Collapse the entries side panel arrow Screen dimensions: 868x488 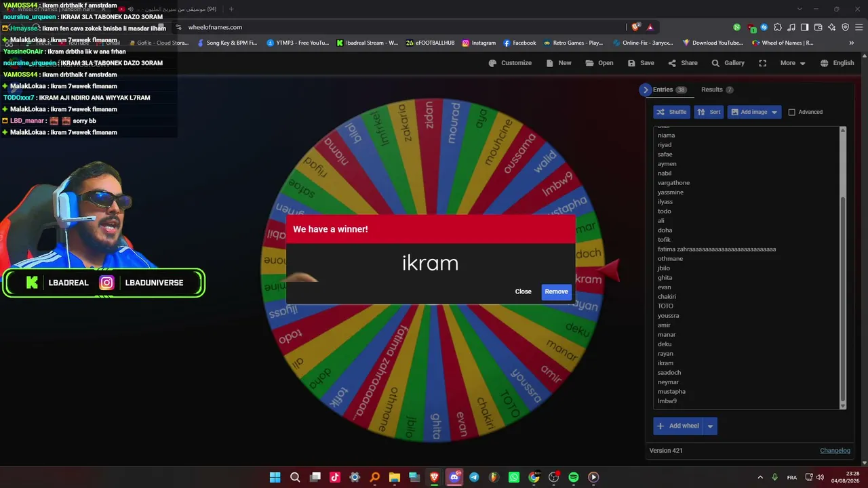click(x=645, y=89)
